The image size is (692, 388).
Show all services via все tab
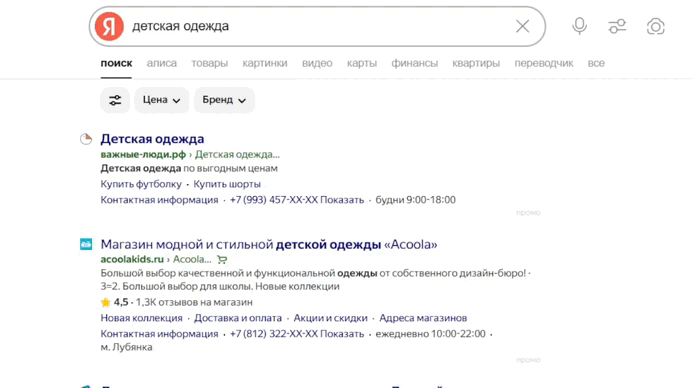[596, 63]
